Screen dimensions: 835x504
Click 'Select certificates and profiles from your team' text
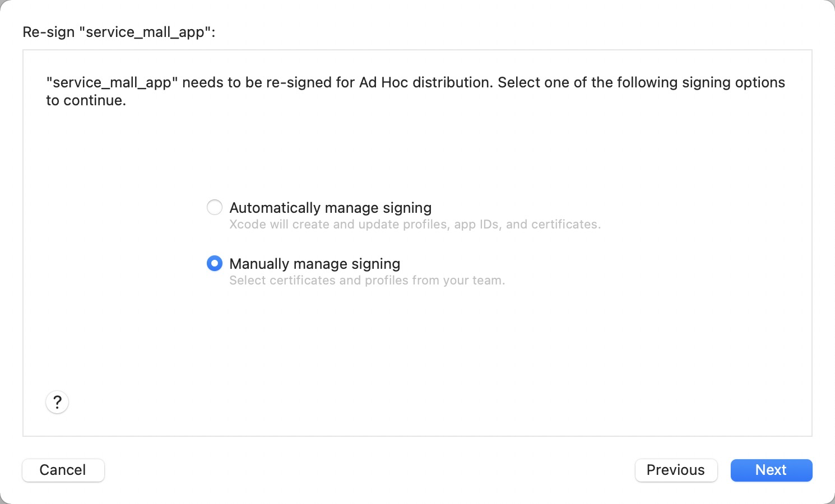tap(367, 281)
